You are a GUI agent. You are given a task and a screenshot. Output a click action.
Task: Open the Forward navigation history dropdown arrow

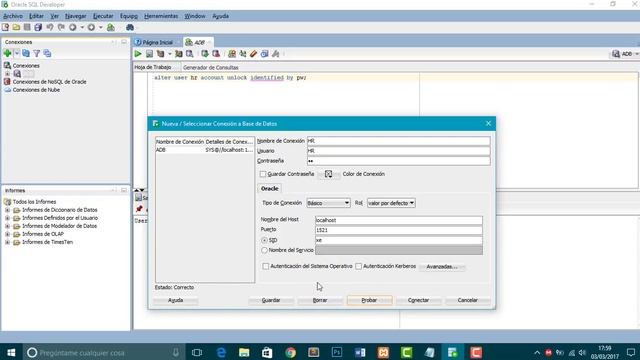click(x=100, y=27)
